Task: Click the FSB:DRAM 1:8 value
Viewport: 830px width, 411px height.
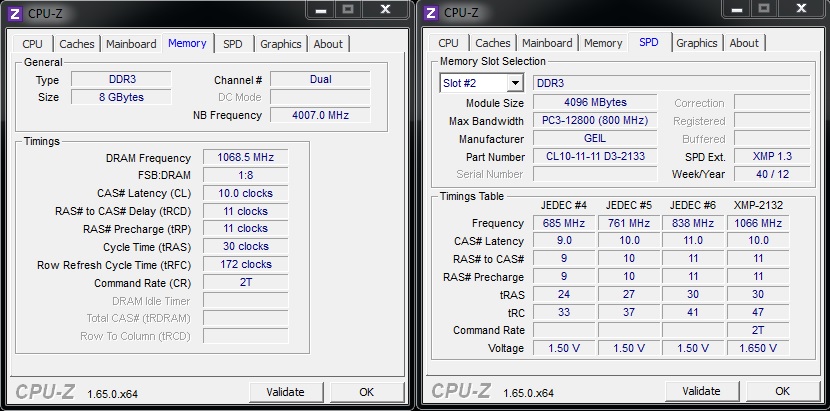Action: coord(246,175)
